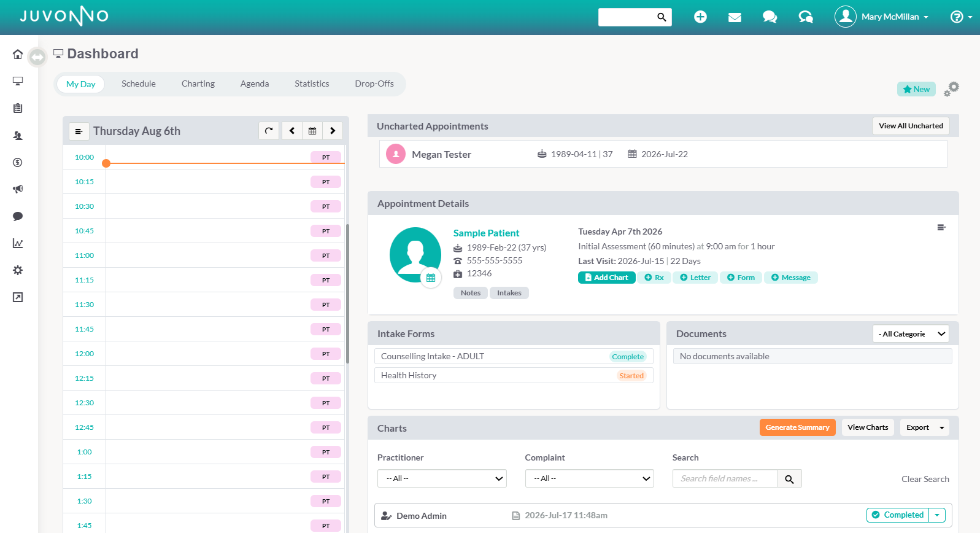The width and height of the screenshot is (980, 533).
Task: Click the New star button
Action: point(916,89)
